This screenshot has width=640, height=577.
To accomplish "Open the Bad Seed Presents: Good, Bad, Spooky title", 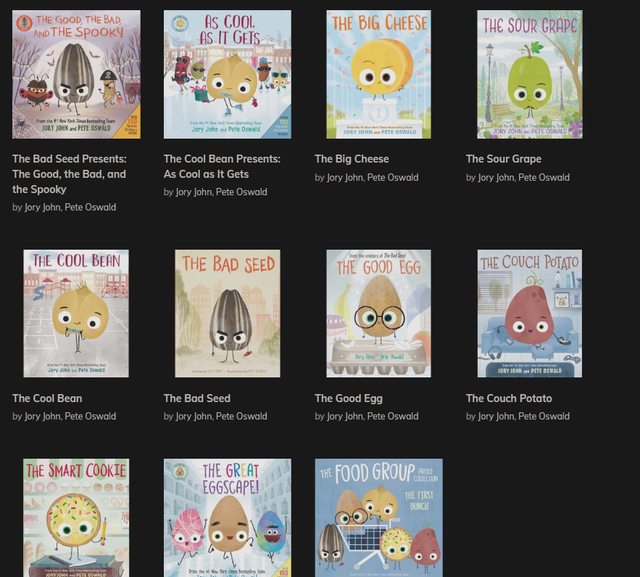I will coord(69,174).
